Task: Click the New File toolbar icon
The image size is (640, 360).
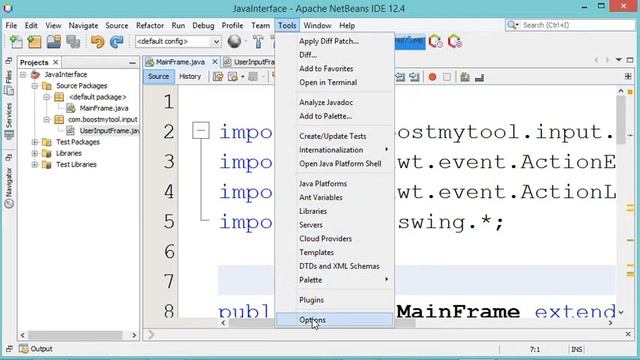Action: pos(16,42)
